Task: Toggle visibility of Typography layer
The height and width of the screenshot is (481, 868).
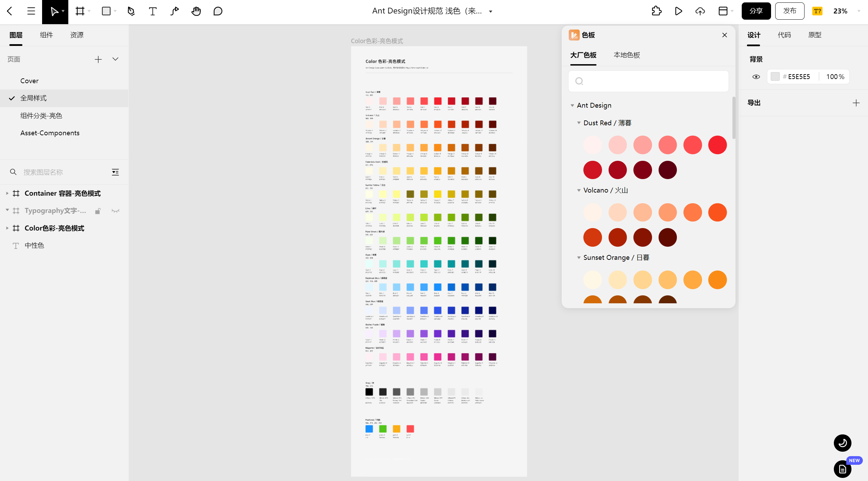Action: 115,211
